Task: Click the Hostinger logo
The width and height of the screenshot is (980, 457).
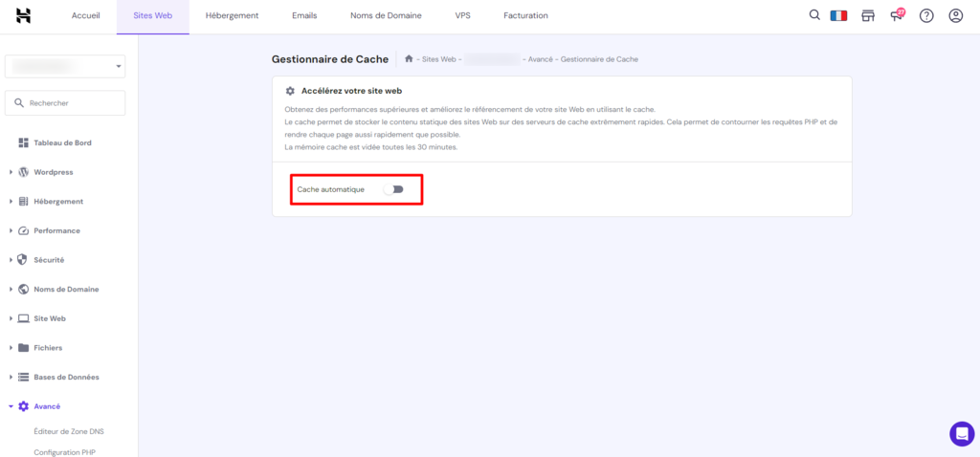Action: 23,15
